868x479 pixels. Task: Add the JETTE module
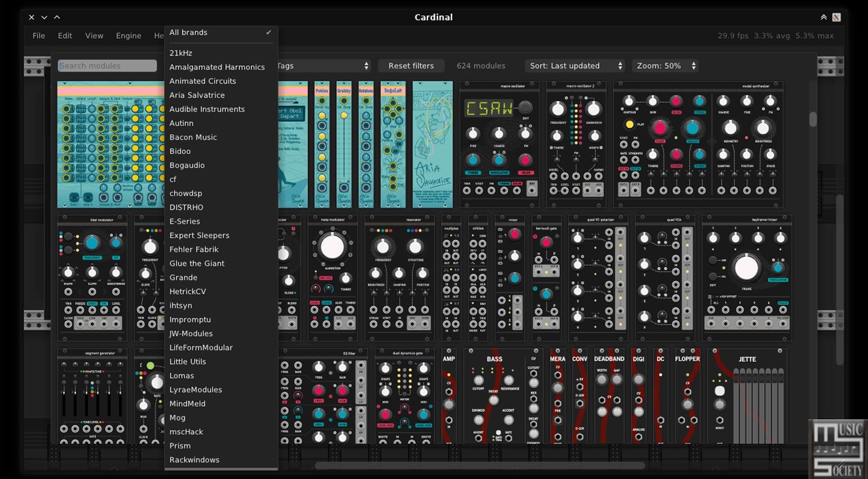click(x=747, y=396)
